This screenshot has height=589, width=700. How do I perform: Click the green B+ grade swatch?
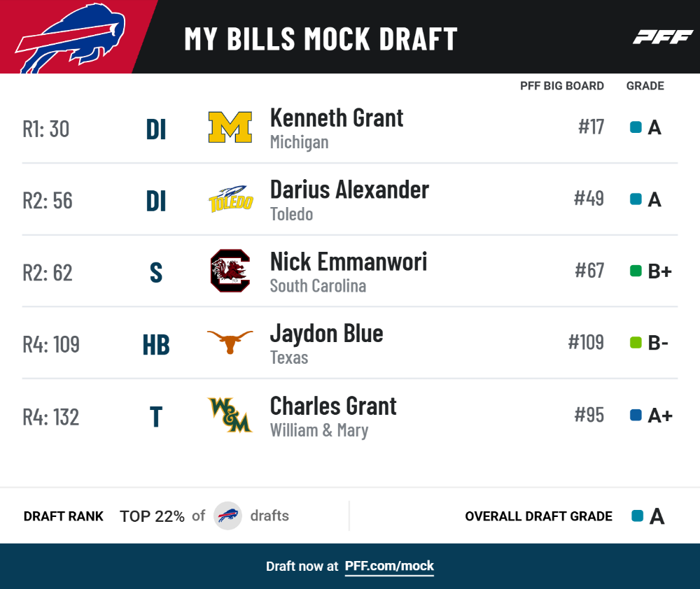pyautogui.click(x=636, y=271)
